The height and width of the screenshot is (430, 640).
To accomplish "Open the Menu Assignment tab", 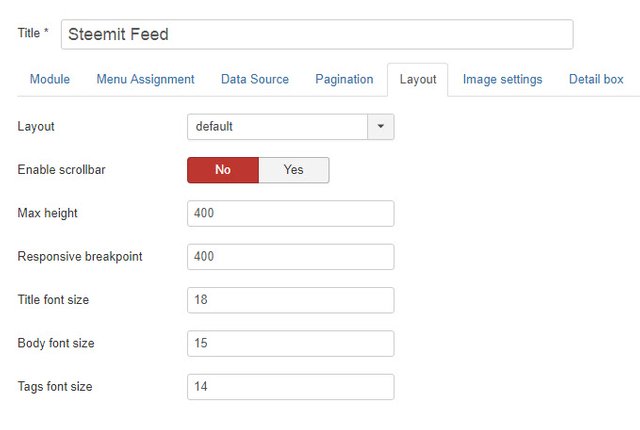I will click(145, 79).
